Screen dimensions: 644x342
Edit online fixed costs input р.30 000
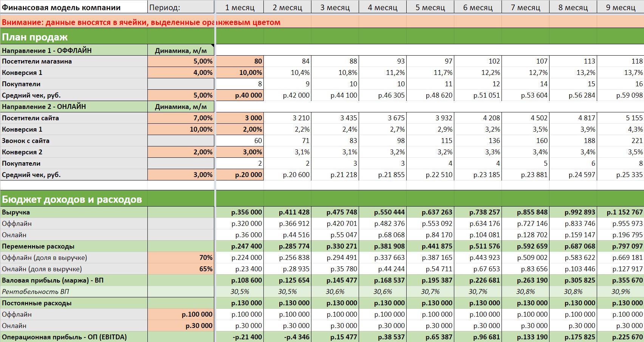click(181, 326)
